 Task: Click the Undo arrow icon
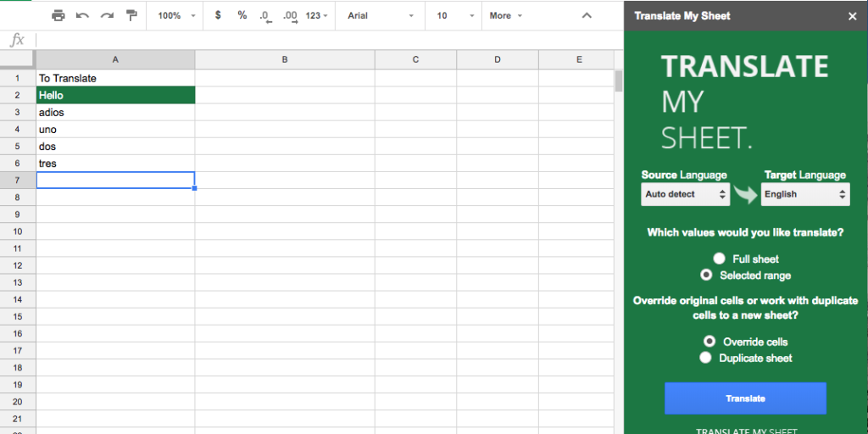[82, 15]
